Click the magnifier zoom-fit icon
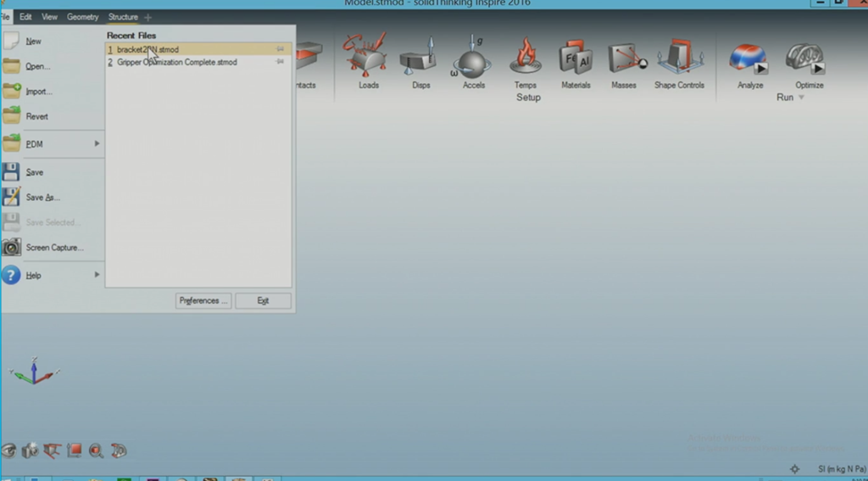This screenshot has width=868, height=481. point(97,450)
